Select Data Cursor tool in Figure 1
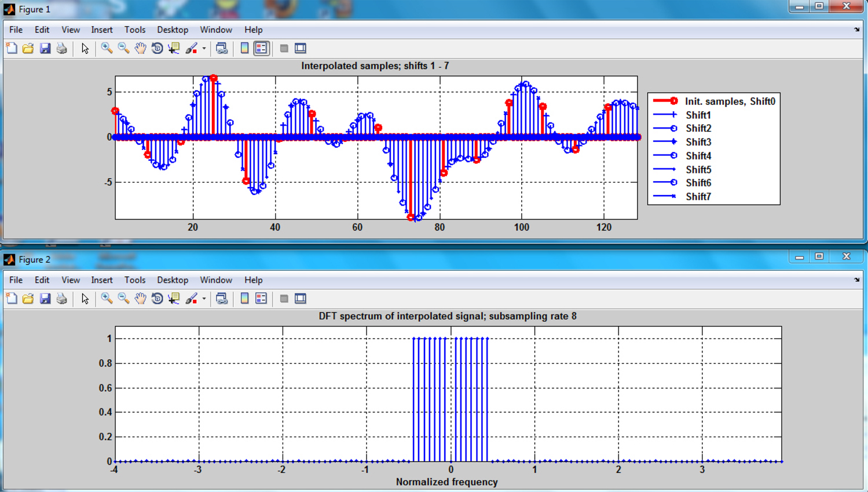This screenshot has height=492, width=868. [x=174, y=48]
